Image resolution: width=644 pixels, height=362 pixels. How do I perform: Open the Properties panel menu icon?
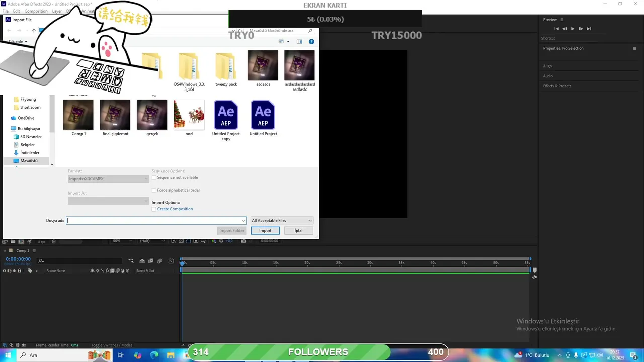coord(634,48)
